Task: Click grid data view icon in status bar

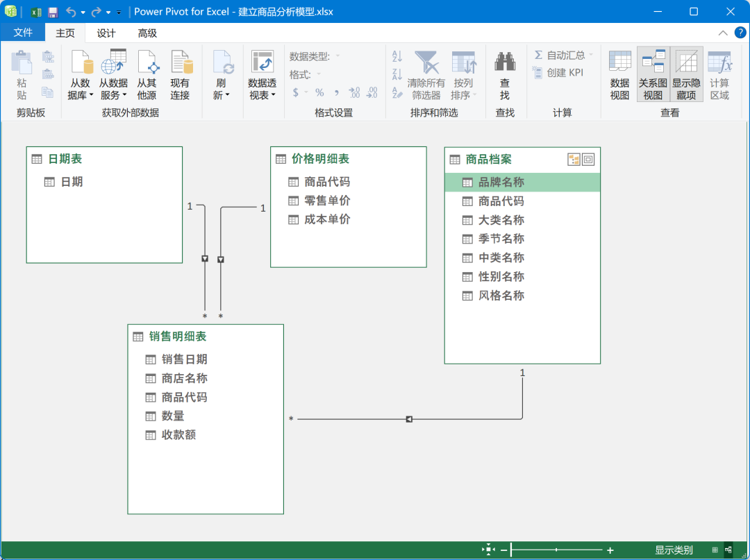Action: coord(715,550)
